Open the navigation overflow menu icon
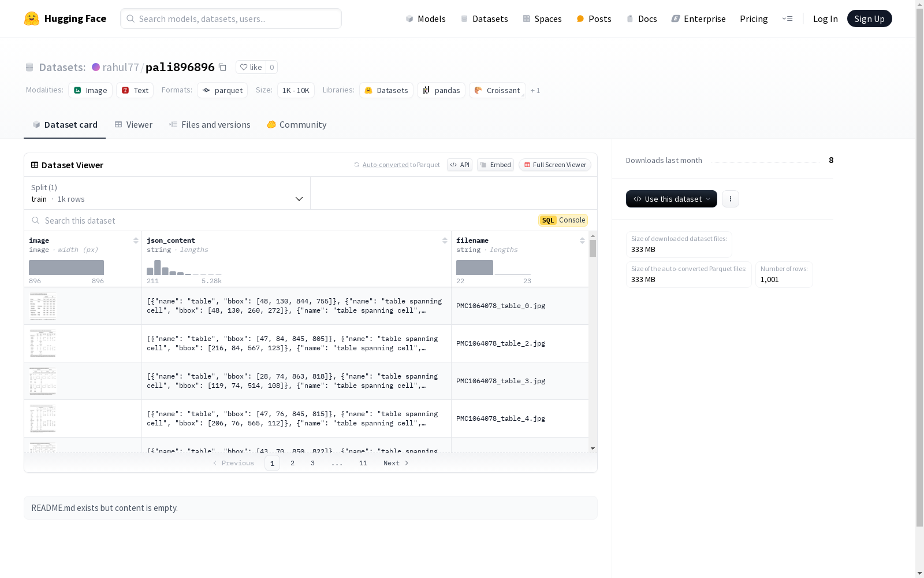This screenshot has width=924, height=578. [787, 18]
